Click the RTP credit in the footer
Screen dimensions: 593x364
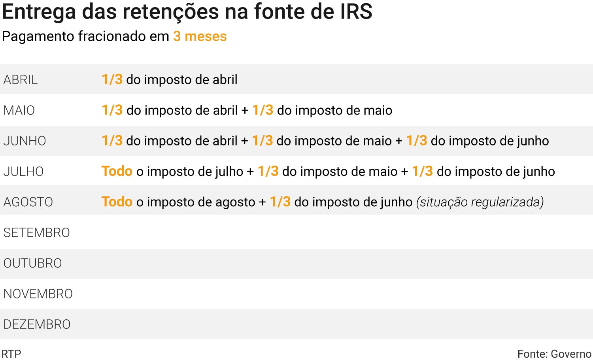11,354
